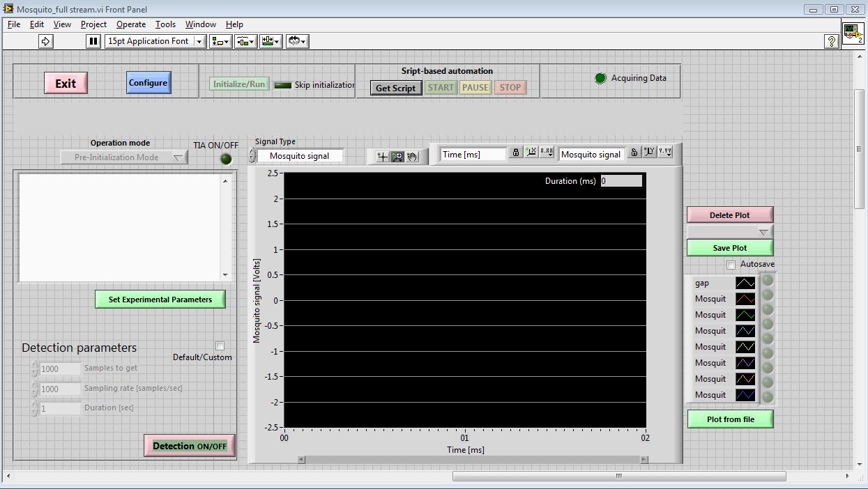Image resolution: width=868 pixels, height=489 pixels.
Task: Click the orange Mosquit plot sample in legend
Action: pyautogui.click(x=745, y=379)
